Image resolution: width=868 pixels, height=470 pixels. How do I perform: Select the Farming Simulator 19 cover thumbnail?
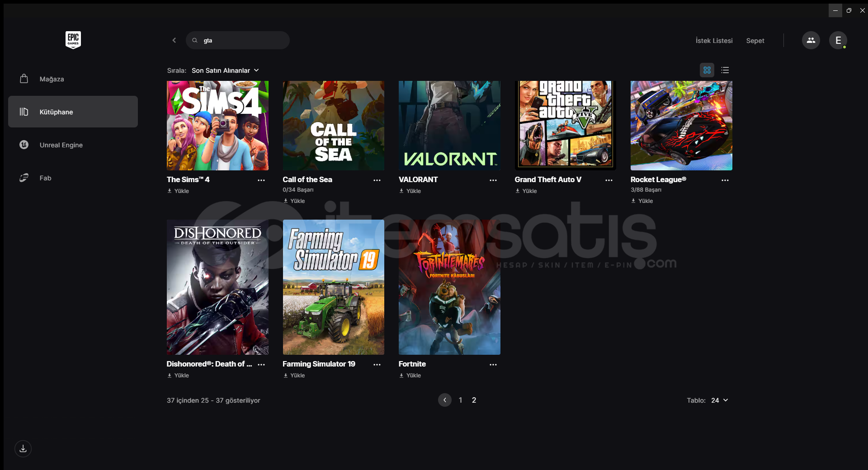pos(333,287)
